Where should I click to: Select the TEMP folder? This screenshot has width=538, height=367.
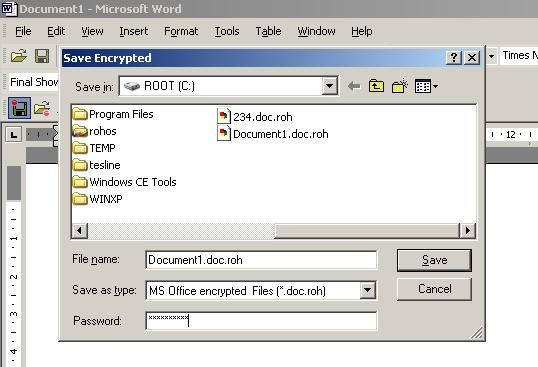pos(94,148)
